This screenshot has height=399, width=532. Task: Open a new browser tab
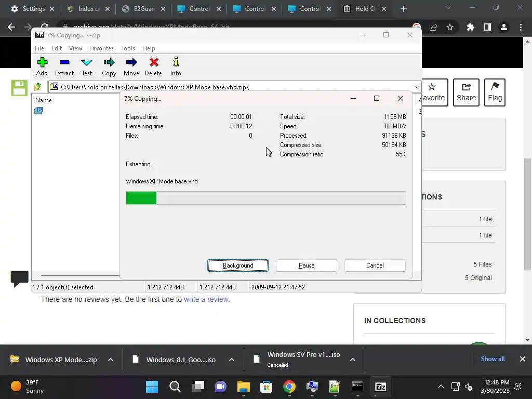pyautogui.click(x=403, y=9)
